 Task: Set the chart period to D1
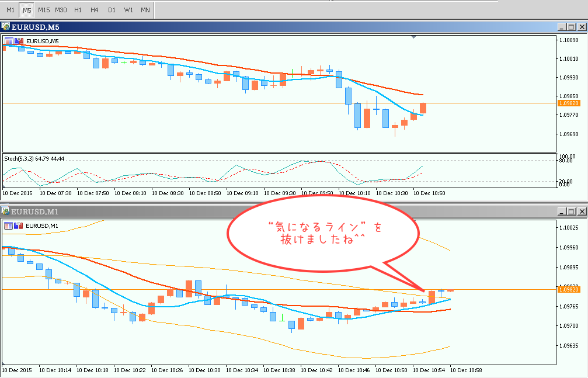click(112, 10)
